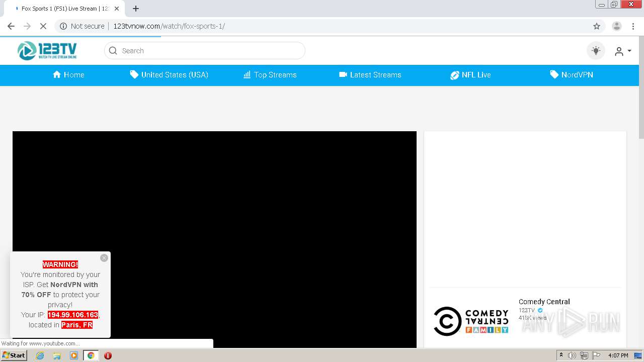The width and height of the screenshot is (644, 362).
Task: Open Internet Explorer from taskbar
Action: pos(40,355)
